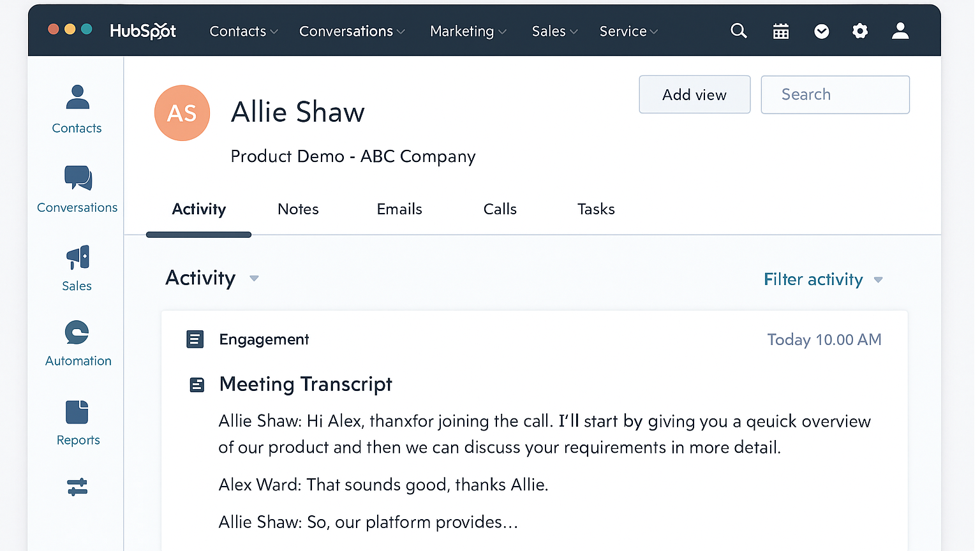
Task: Expand the Marketing navigation dropdown
Action: pos(468,31)
